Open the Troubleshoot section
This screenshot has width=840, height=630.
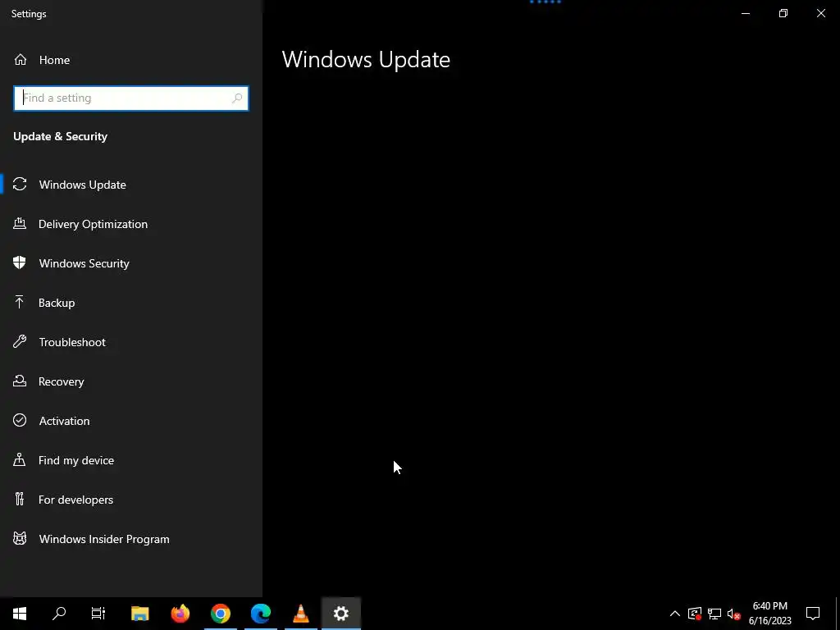131,342
